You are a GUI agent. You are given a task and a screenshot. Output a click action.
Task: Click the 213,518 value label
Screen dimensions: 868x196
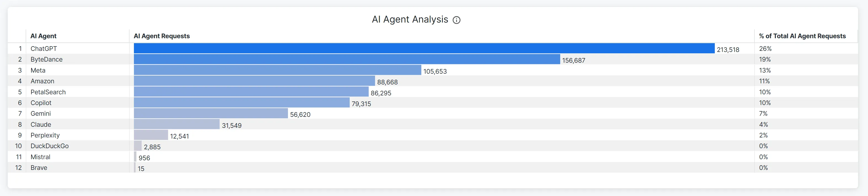[x=728, y=49]
